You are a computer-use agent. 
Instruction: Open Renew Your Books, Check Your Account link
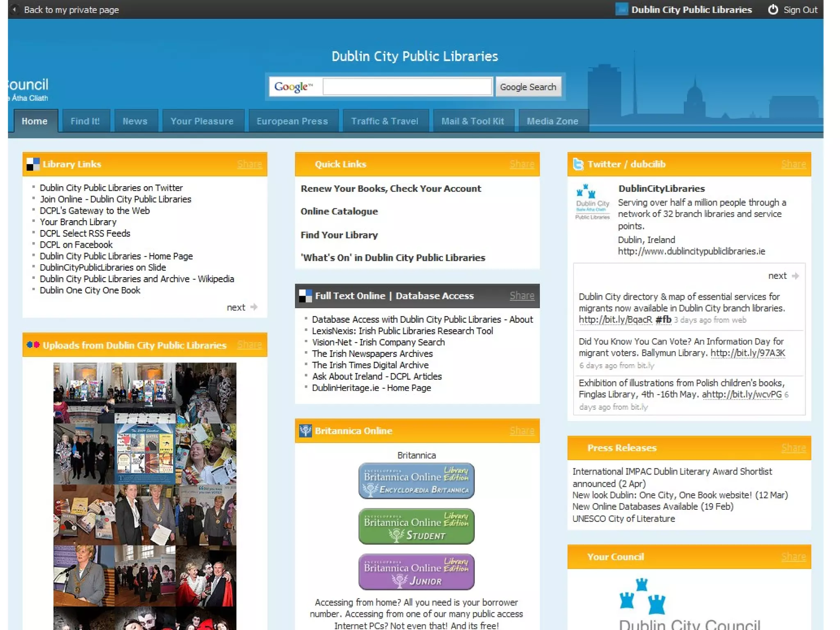(390, 189)
